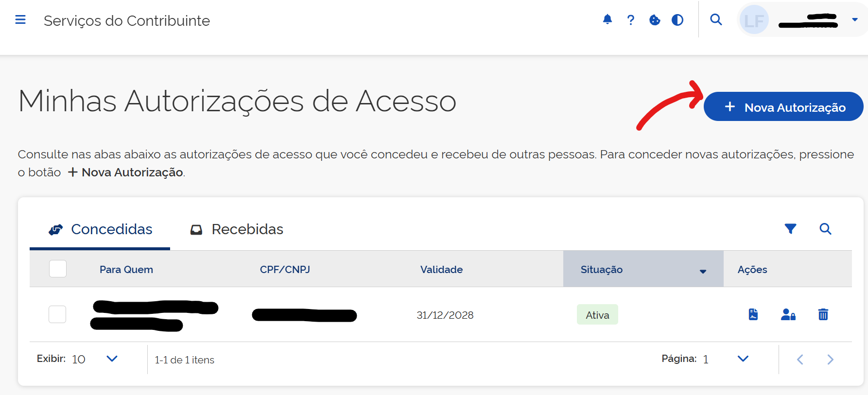View details of the Ativa authorization
868x395 pixels.
pos(752,314)
